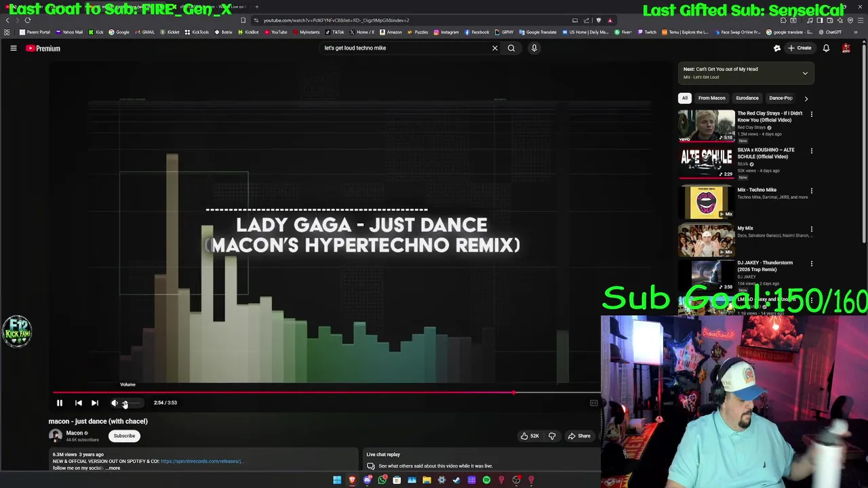The width and height of the screenshot is (868, 488).
Task: Open the 'TikTok' bookmark
Action: pyautogui.click(x=334, y=32)
